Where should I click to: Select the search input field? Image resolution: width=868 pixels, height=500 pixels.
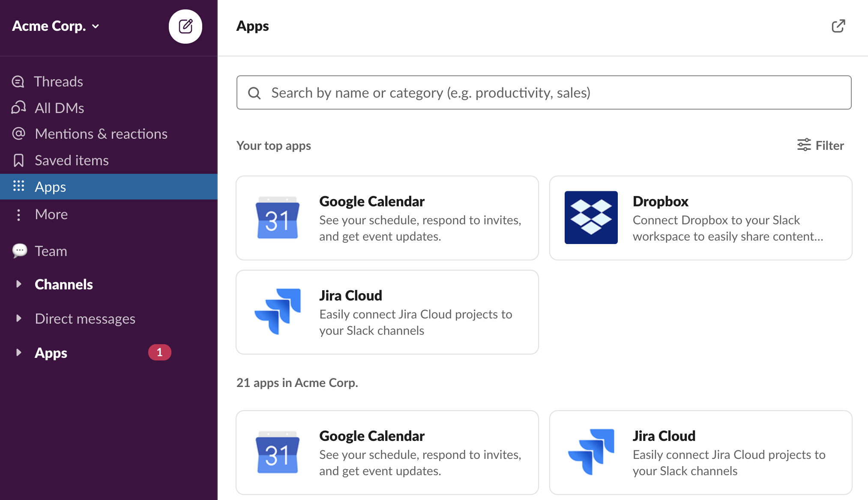coord(544,92)
